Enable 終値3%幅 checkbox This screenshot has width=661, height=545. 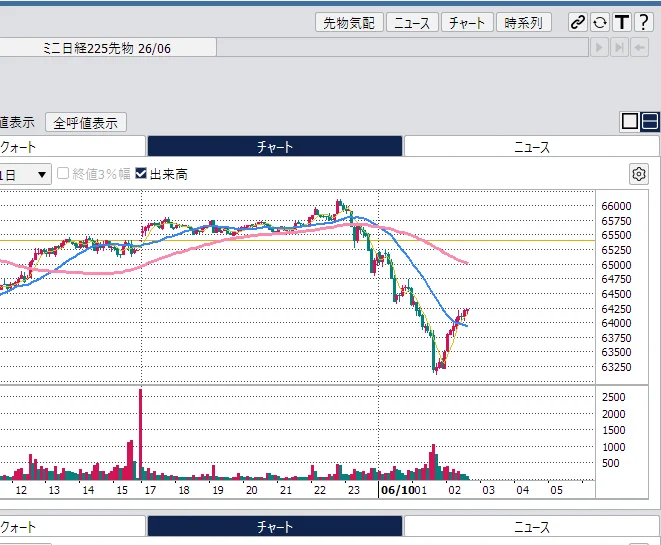tap(63, 173)
